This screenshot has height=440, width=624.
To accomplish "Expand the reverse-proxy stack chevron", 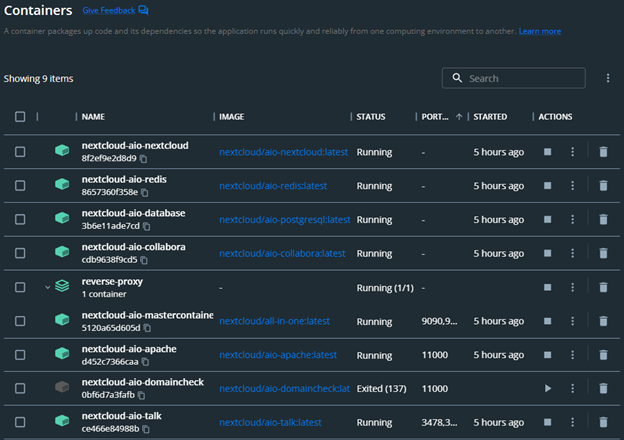I will coord(47,287).
